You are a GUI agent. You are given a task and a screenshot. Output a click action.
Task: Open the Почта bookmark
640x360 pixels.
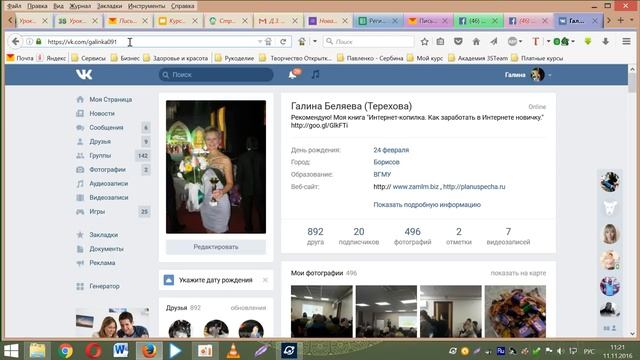[x=20, y=58]
